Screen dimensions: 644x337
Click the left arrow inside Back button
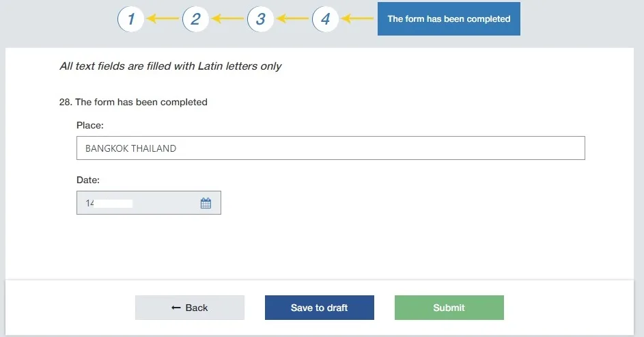(x=176, y=308)
